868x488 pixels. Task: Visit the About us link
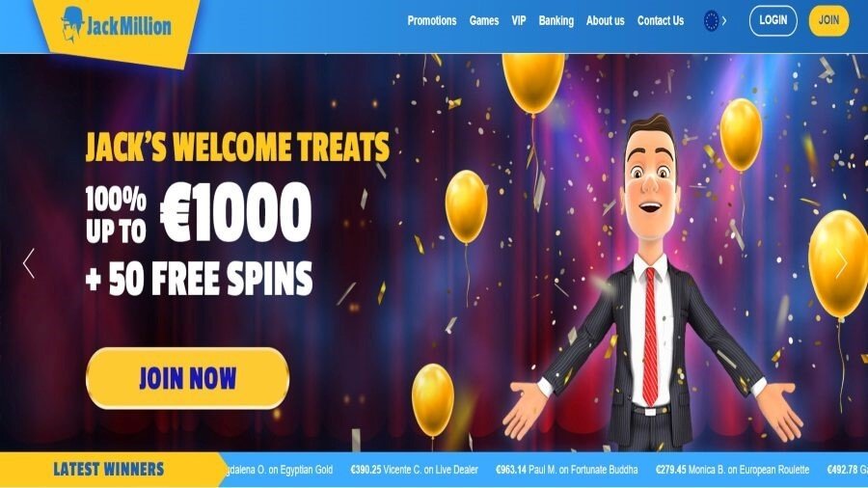point(605,20)
